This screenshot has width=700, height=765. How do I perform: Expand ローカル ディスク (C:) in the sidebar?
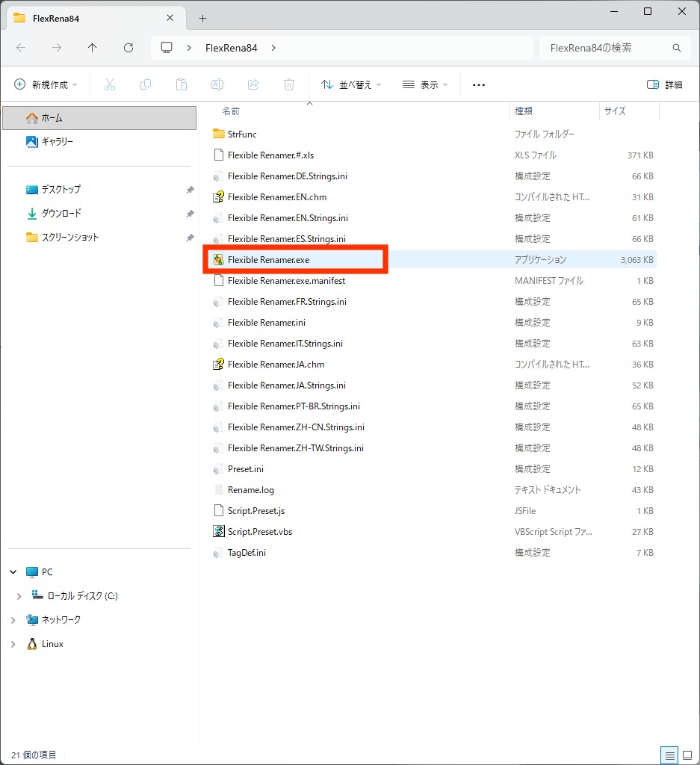click(x=19, y=595)
